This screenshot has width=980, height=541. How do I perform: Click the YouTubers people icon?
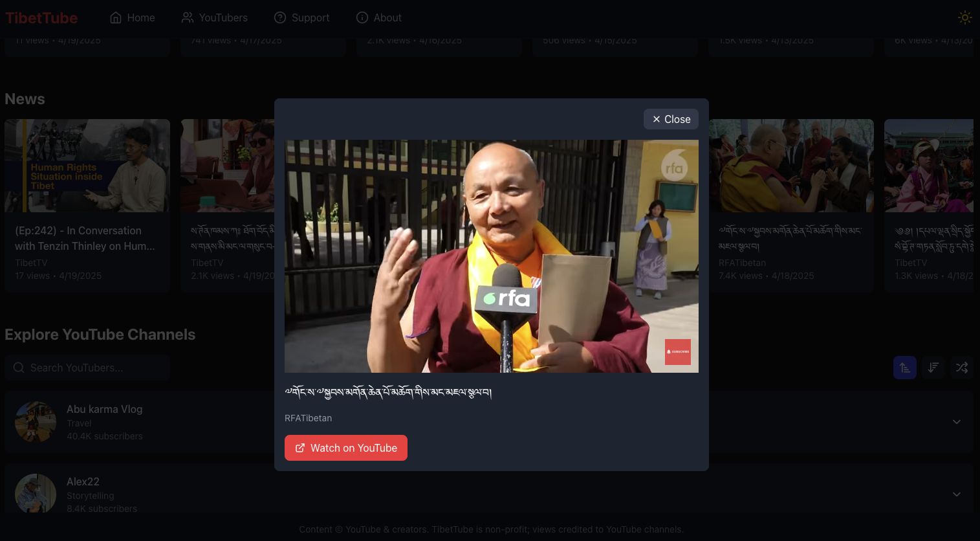pyautogui.click(x=188, y=17)
